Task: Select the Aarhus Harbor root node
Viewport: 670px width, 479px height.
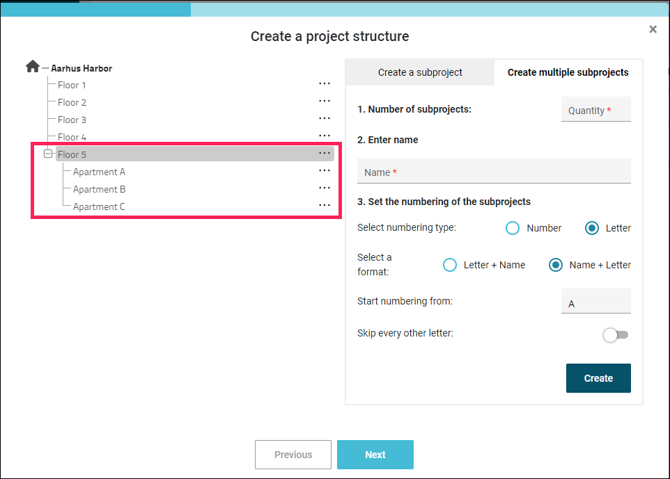Action: pyautogui.click(x=81, y=68)
